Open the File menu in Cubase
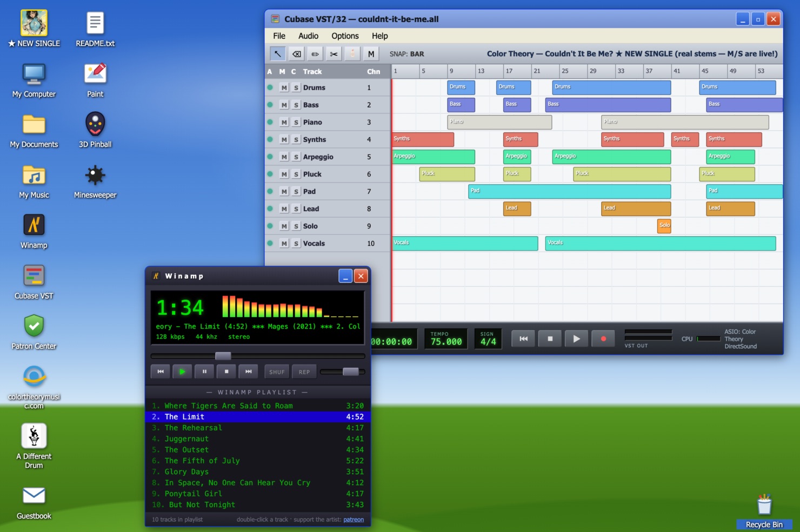This screenshot has width=800, height=532. pyautogui.click(x=279, y=36)
